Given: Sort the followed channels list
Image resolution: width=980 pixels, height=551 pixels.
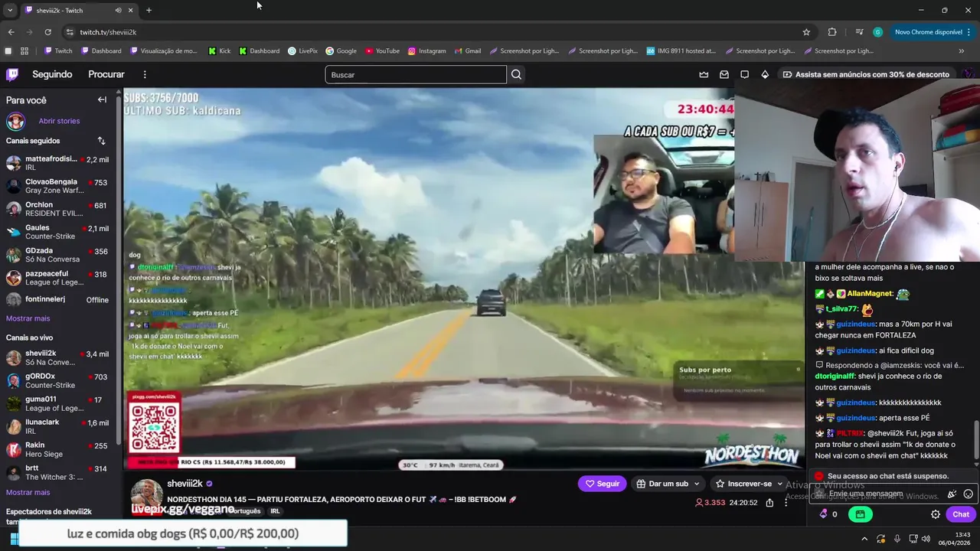Looking at the screenshot, I should pos(101,141).
